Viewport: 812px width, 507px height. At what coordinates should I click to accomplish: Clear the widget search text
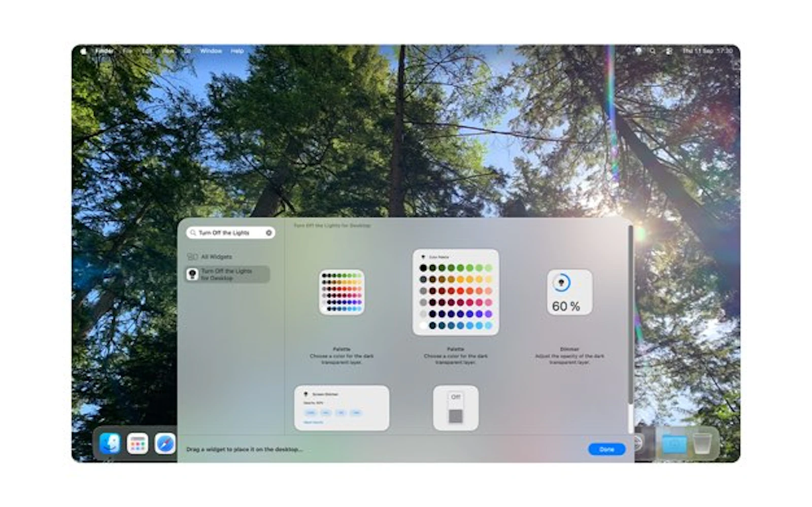tap(269, 232)
